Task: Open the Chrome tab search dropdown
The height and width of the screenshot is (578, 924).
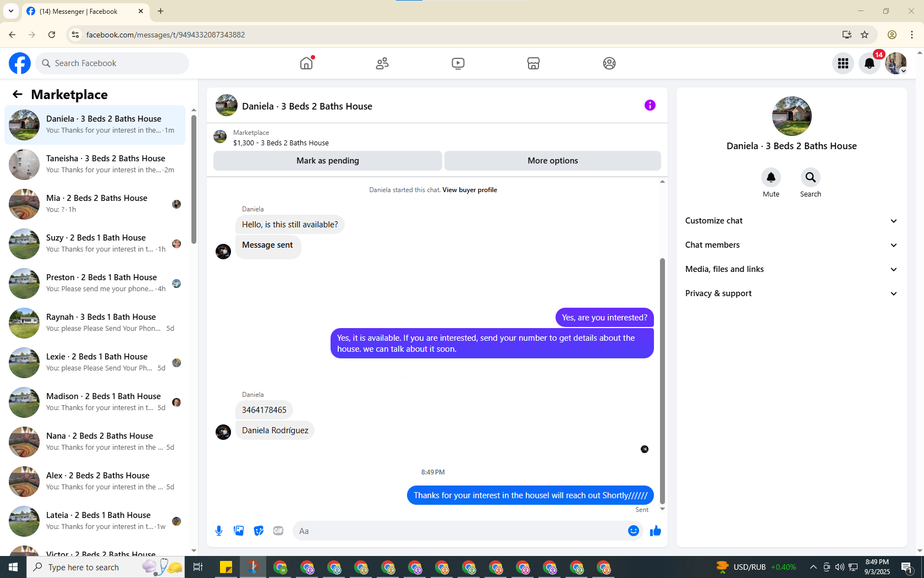Action: pyautogui.click(x=11, y=11)
